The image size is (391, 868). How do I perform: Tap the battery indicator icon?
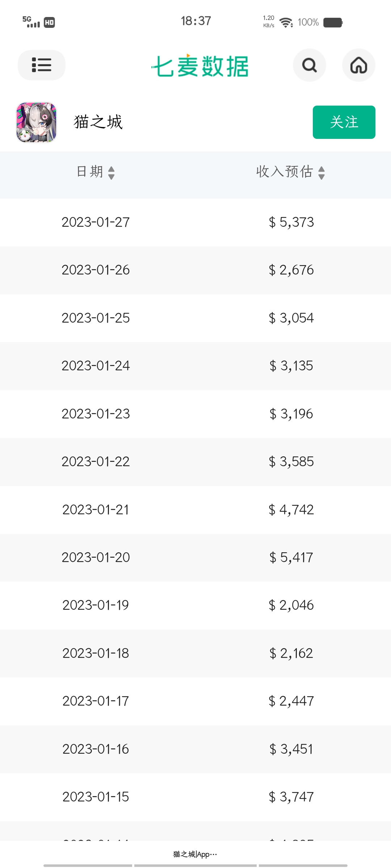click(333, 22)
